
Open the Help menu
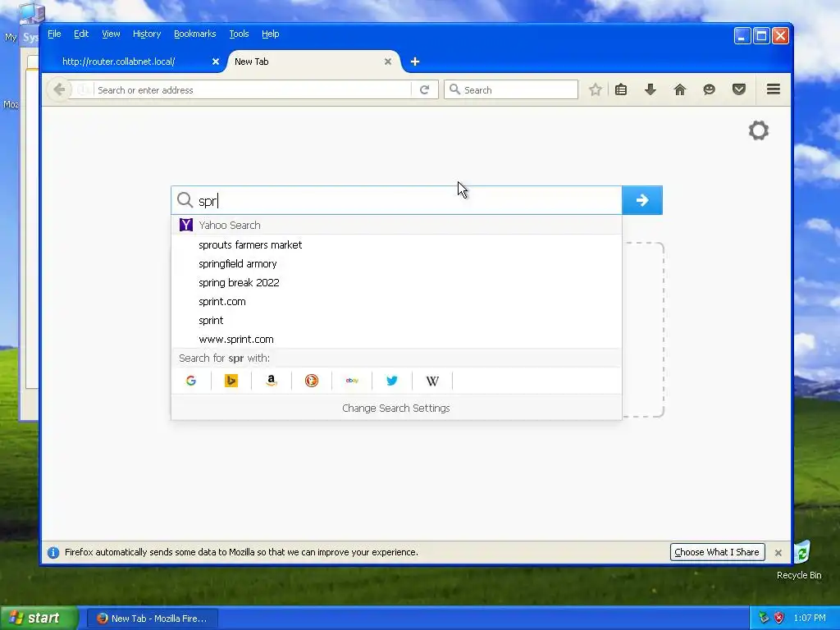(271, 34)
